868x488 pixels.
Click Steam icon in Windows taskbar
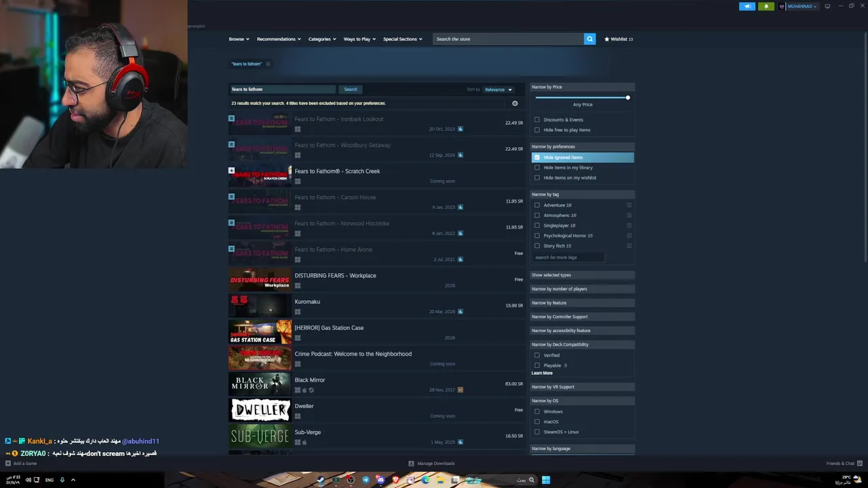pyautogui.click(x=321, y=480)
